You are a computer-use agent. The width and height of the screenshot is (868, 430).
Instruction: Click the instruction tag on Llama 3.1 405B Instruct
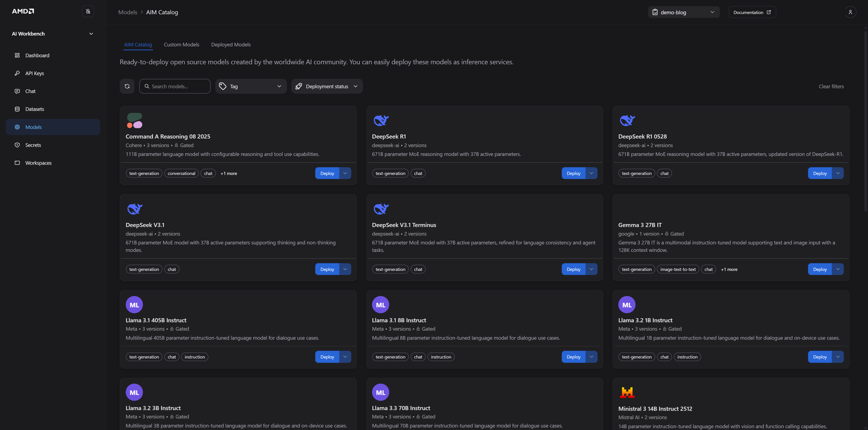pos(195,357)
